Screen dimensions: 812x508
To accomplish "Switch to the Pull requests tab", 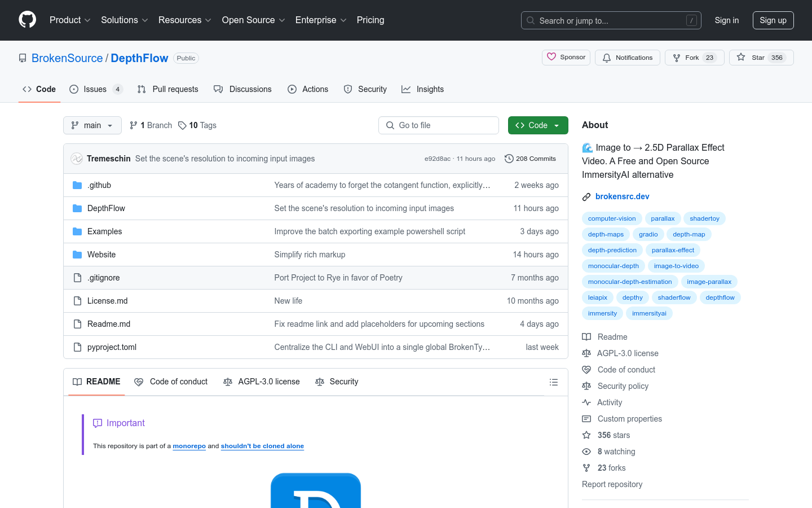I will point(168,89).
